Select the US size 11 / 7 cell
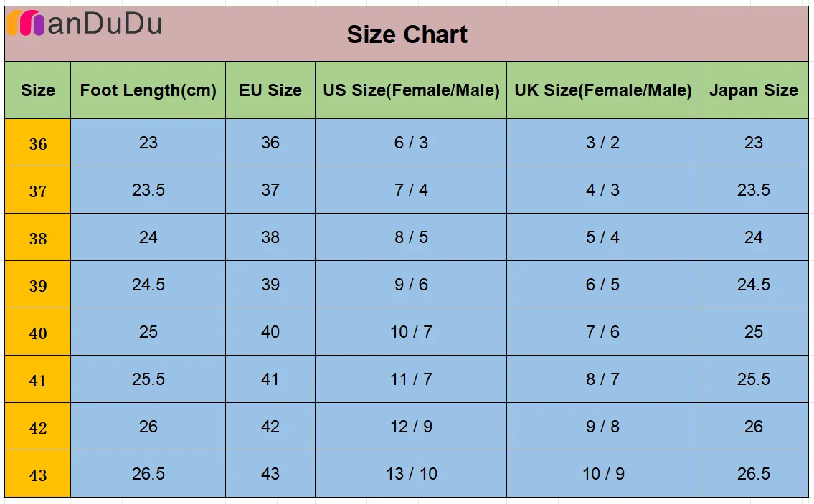Image resolution: width=814 pixels, height=504 pixels. pos(411,379)
